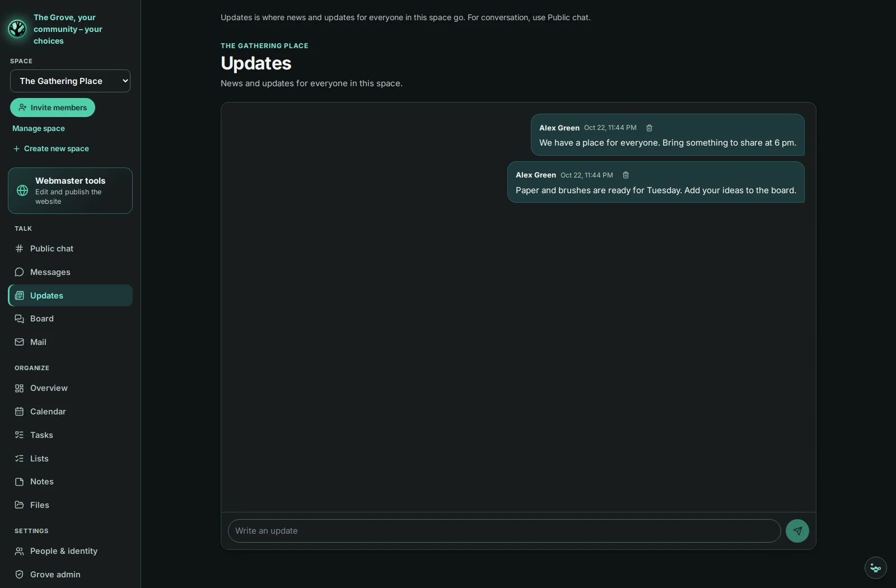The width and height of the screenshot is (896, 588).
Task: Select Updates in the sidebar
Action: coord(70,296)
